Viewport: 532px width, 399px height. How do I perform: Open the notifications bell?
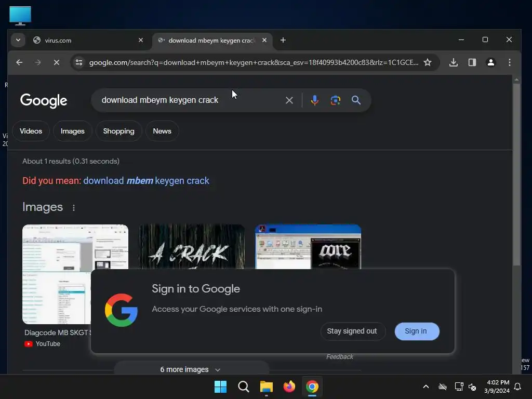pyautogui.click(x=517, y=387)
